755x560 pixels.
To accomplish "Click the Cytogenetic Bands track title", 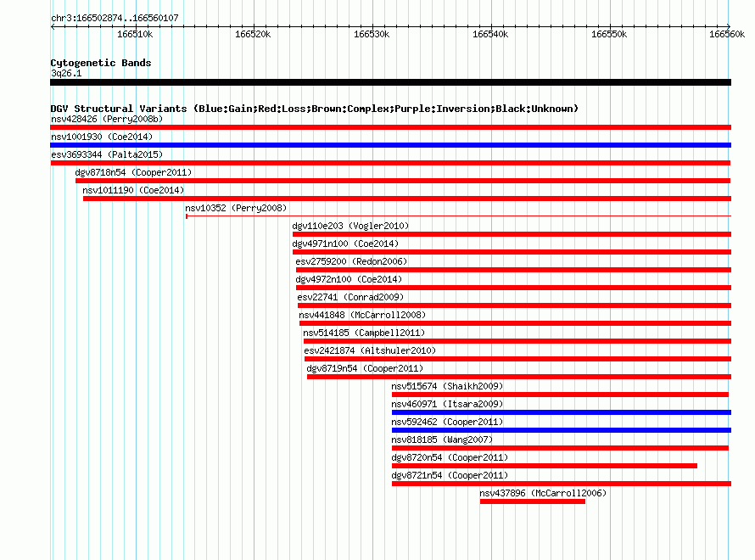I will tap(101, 63).
